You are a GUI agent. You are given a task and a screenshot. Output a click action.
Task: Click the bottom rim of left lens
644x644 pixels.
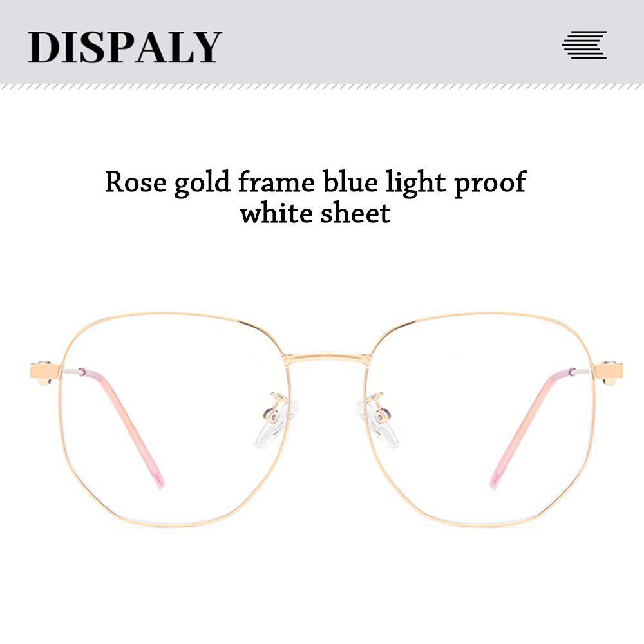(x=173, y=524)
